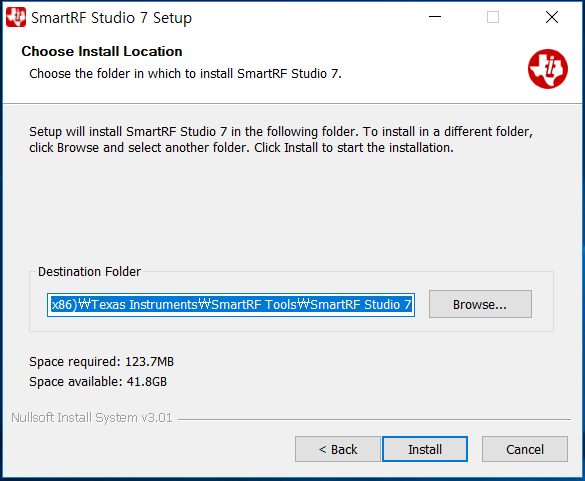Cancel the SmartRF Studio setup

coord(525,449)
